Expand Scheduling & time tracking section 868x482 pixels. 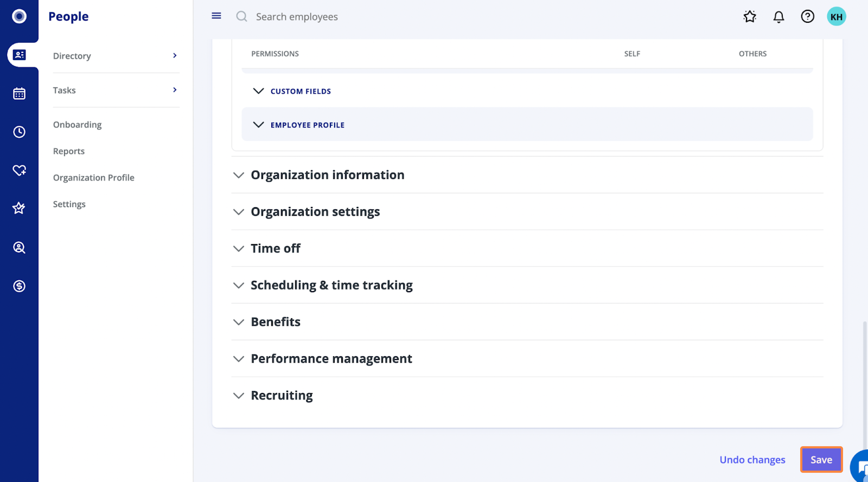(x=239, y=285)
